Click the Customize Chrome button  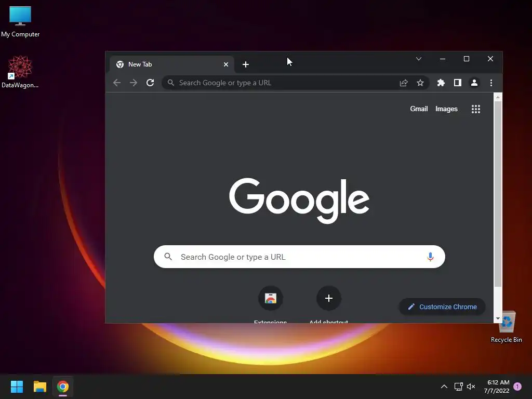[x=442, y=307]
